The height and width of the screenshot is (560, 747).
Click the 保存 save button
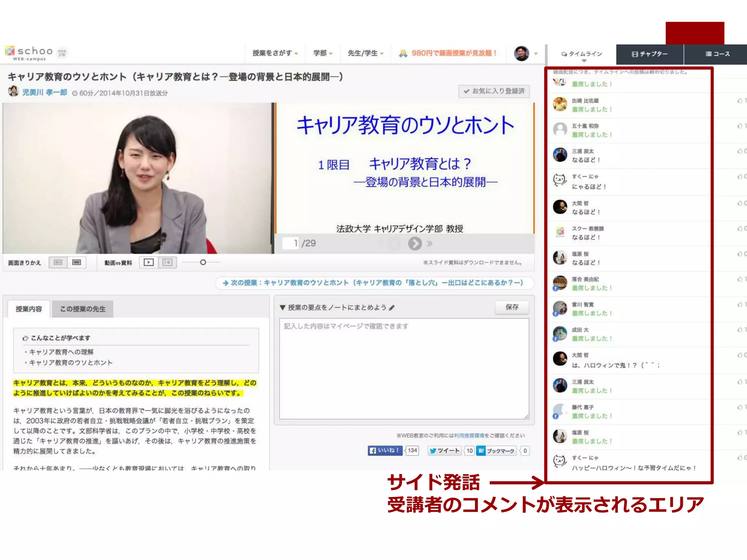(x=512, y=307)
